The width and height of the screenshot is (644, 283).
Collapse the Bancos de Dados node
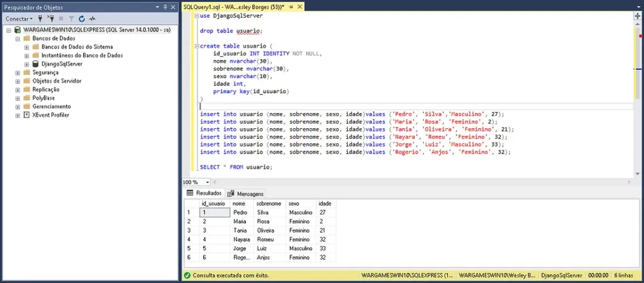18,38
